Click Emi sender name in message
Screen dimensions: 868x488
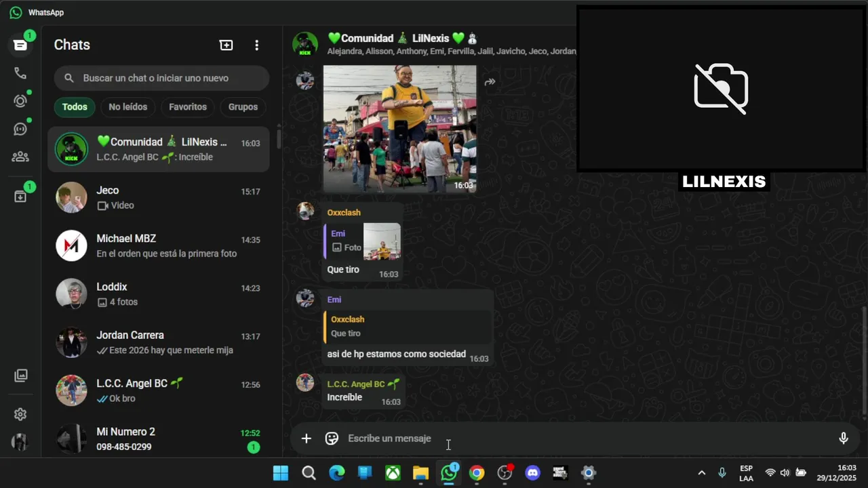[334, 300]
